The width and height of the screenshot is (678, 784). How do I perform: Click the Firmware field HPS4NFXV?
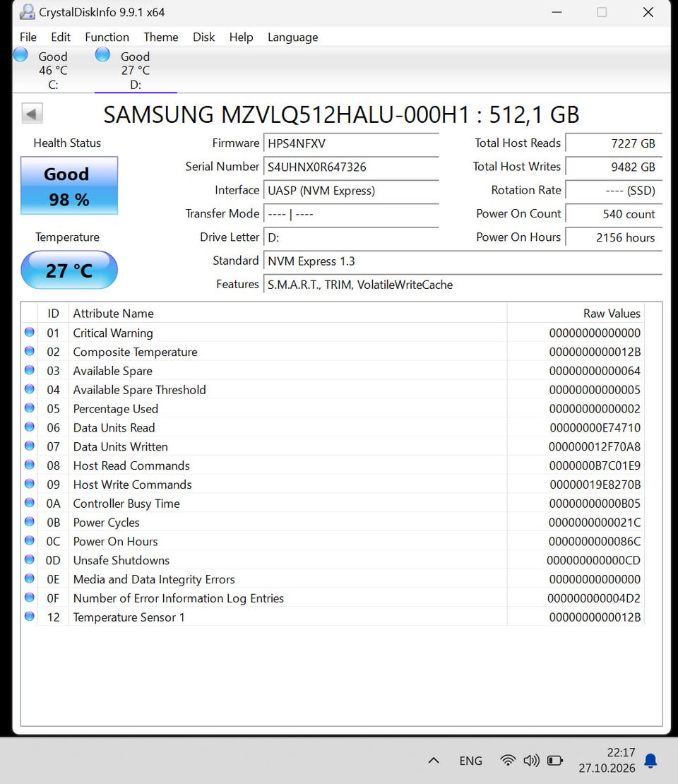[x=351, y=143]
